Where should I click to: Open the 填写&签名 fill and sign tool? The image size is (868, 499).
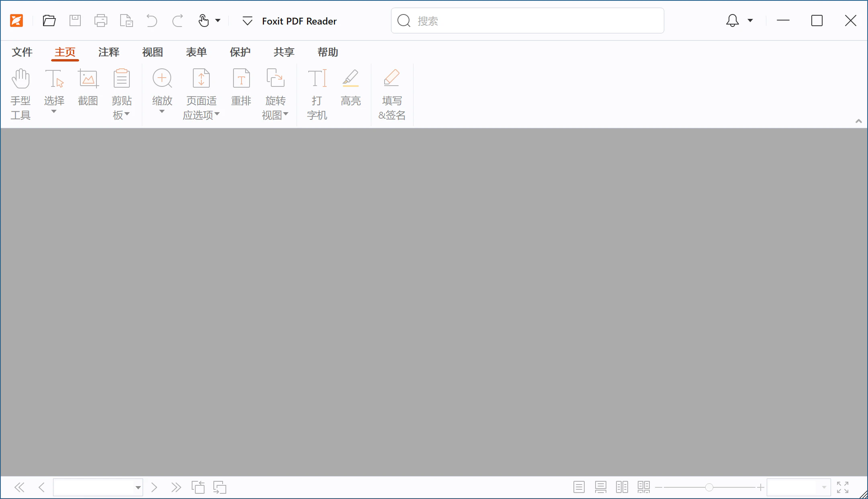[x=392, y=94]
